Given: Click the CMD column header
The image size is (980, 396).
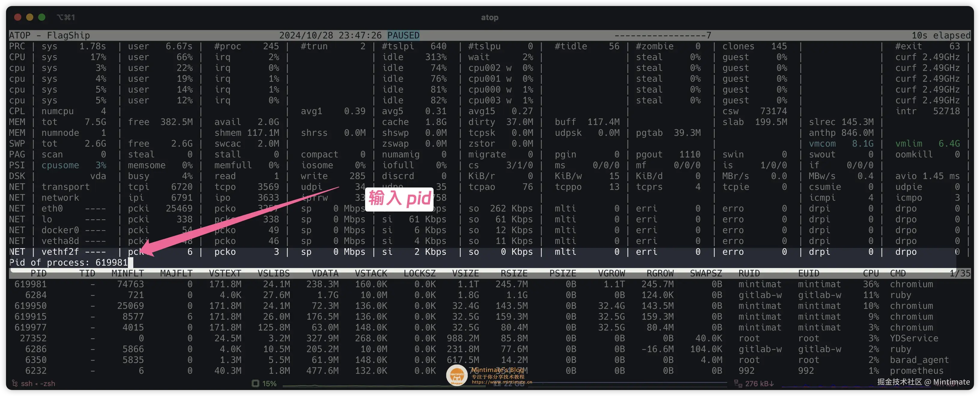Looking at the screenshot, I should pos(898,273).
